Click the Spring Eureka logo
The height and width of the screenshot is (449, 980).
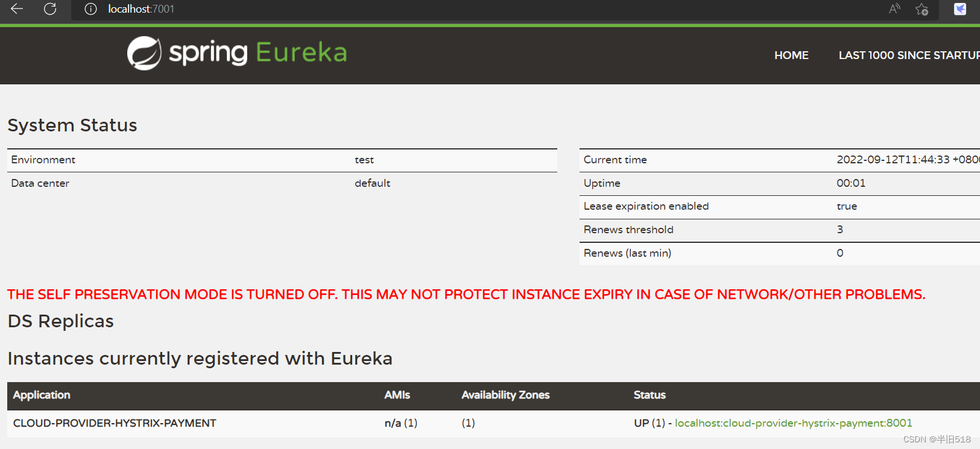237,53
